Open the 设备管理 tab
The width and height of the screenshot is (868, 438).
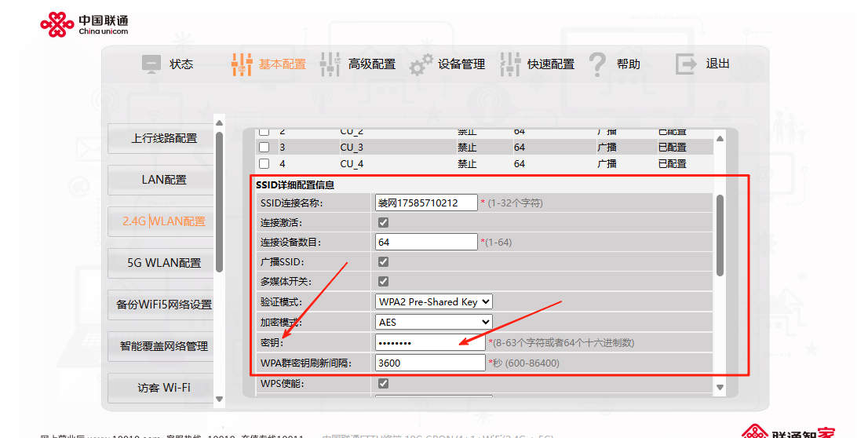pos(461,64)
